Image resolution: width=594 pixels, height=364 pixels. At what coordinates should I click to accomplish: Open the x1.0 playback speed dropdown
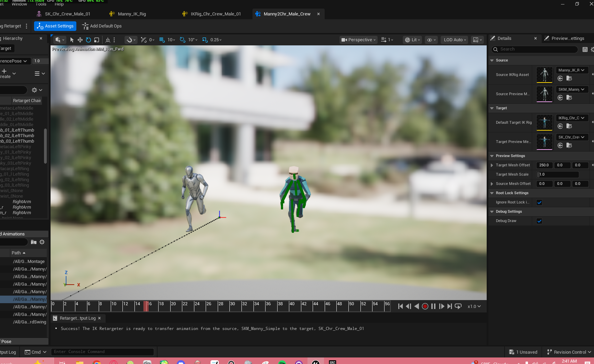pos(474,306)
